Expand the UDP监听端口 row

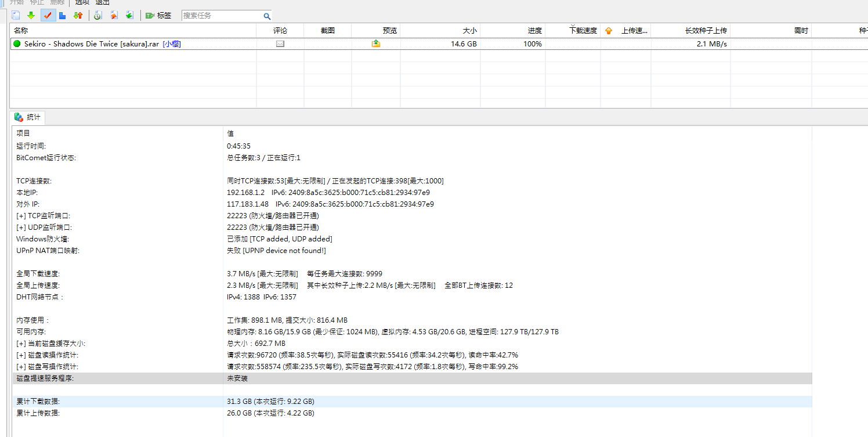(x=21, y=227)
